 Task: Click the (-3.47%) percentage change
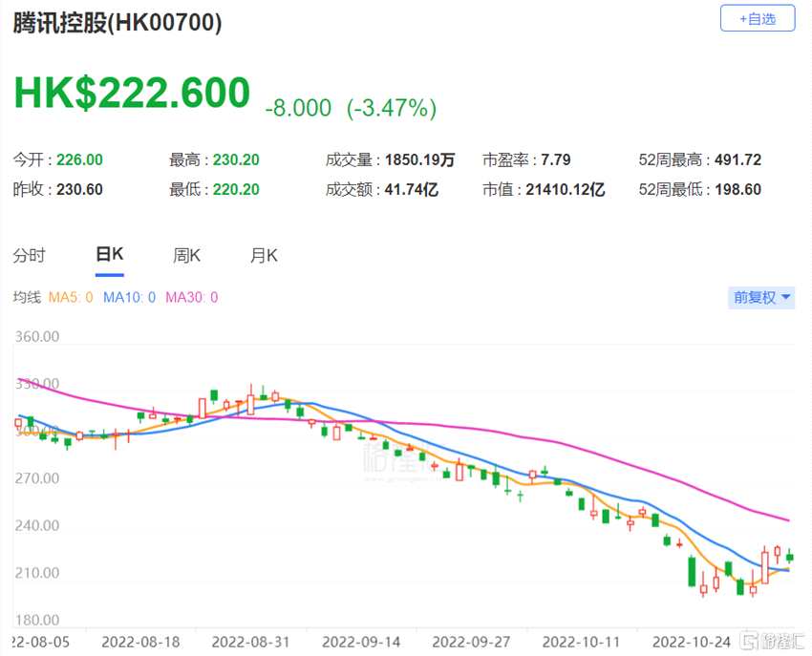click(392, 108)
